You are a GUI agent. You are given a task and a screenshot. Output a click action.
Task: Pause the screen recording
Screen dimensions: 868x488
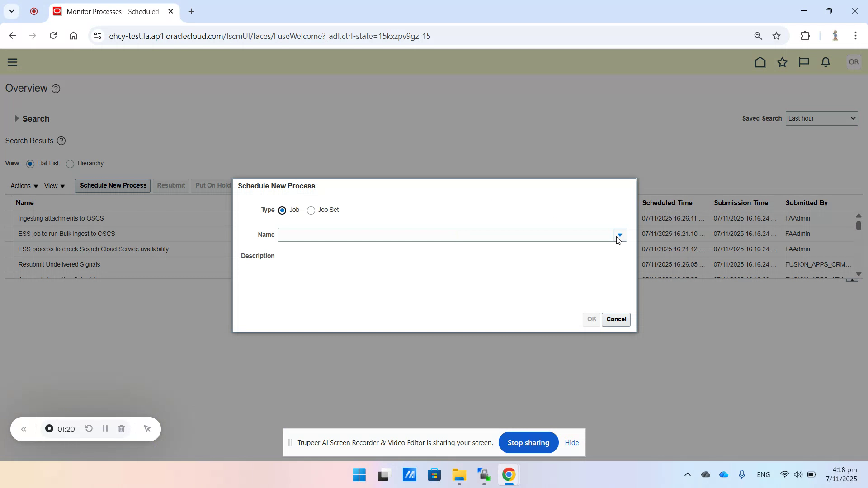click(105, 428)
